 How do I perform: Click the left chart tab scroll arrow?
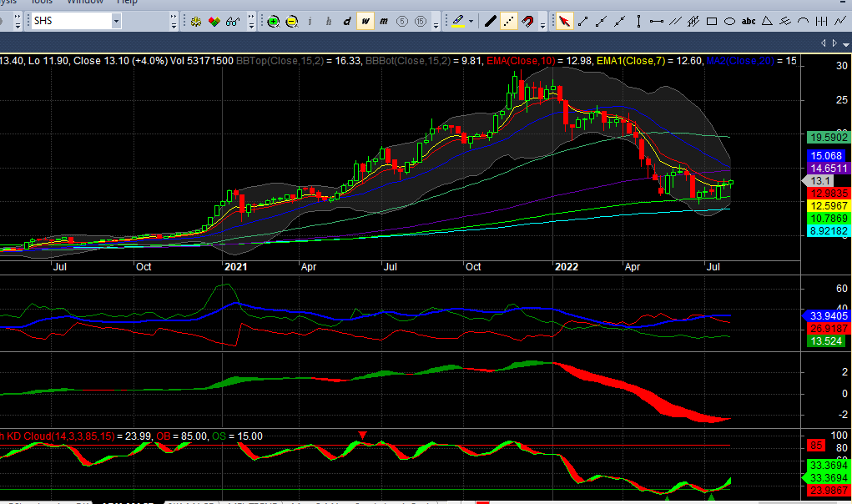(823, 43)
